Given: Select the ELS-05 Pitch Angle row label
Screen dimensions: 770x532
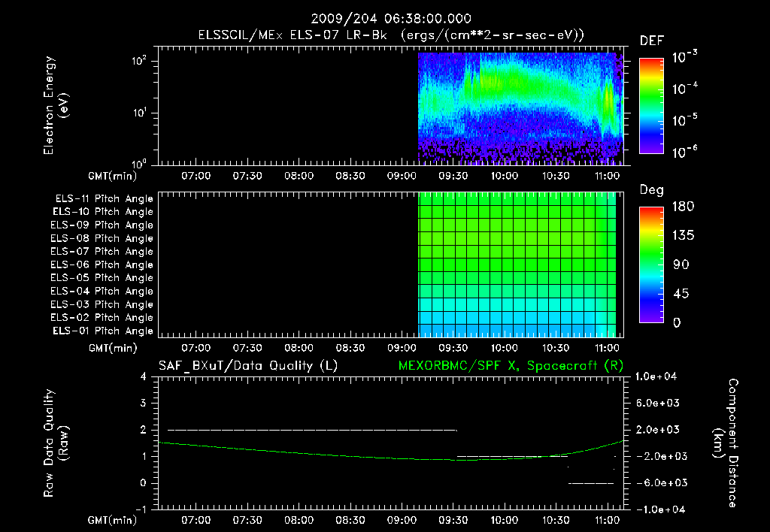Looking at the screenshot, I should 102,278.
